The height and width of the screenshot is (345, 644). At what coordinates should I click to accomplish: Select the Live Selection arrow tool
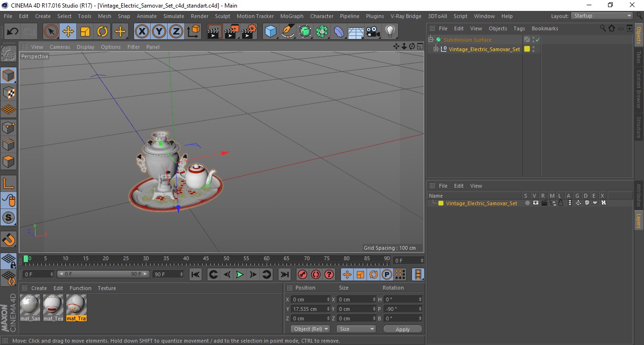pyautogui.click(x=51, y=32)
